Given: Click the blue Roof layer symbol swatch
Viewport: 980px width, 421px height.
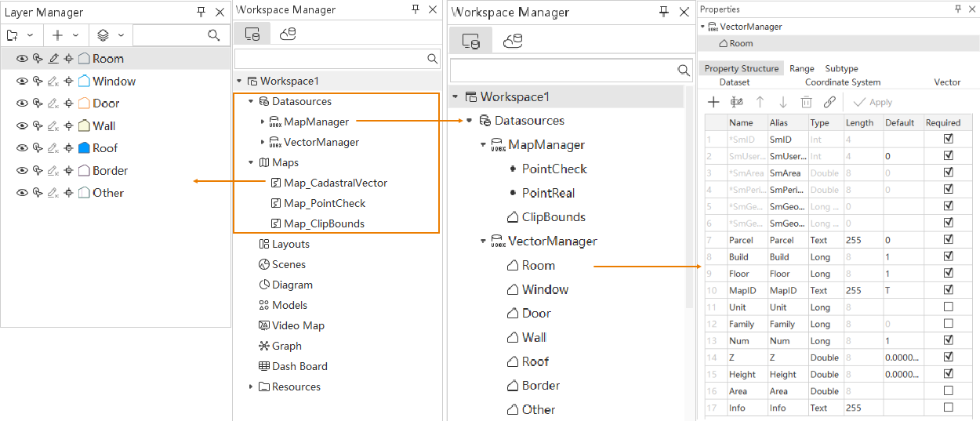Looking at the screenshot, I should tap(84, 148).
